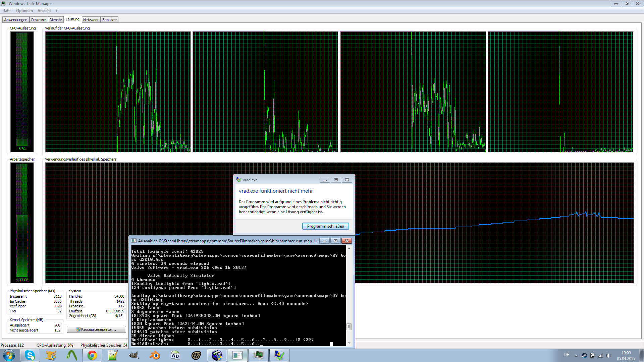Open Skype from the taskbar
This screenshot has width=644, height=362.
pyautogui.click(x=30, y=355)
